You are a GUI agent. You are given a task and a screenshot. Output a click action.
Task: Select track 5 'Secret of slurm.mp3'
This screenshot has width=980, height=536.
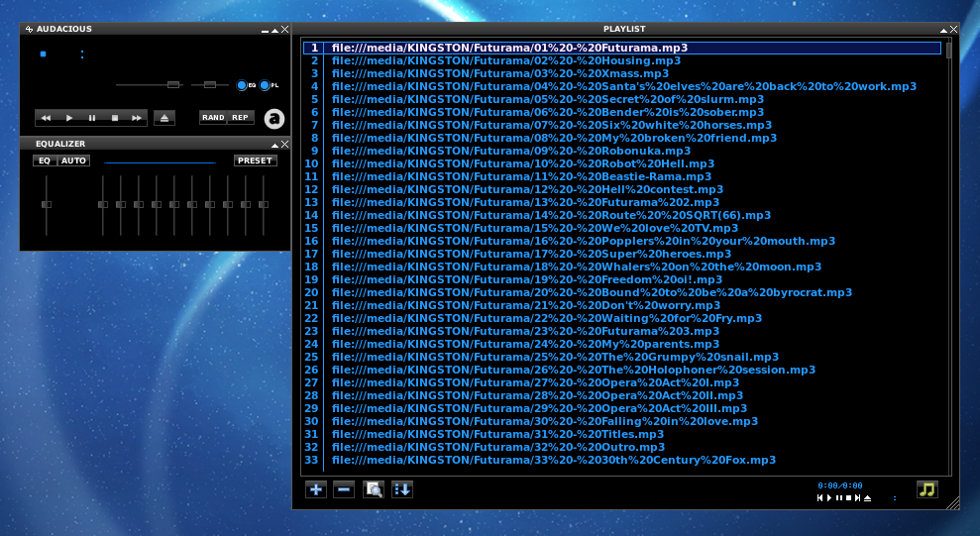tap(622, 99)
